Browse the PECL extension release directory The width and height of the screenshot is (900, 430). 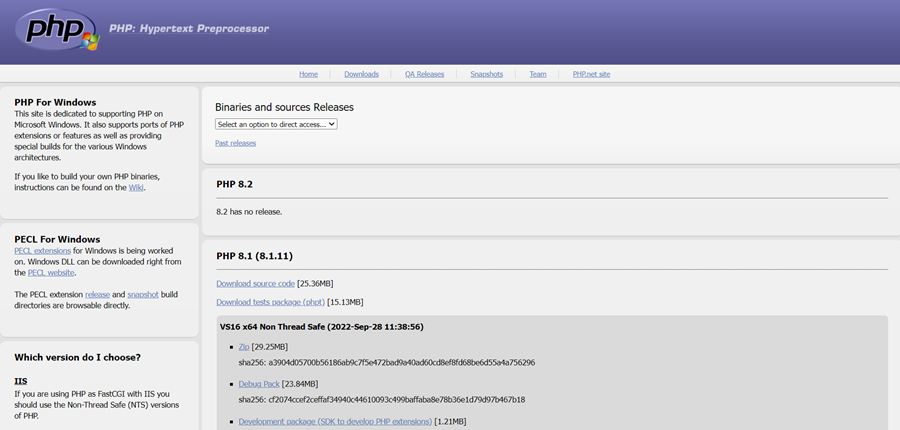(97, 294)
